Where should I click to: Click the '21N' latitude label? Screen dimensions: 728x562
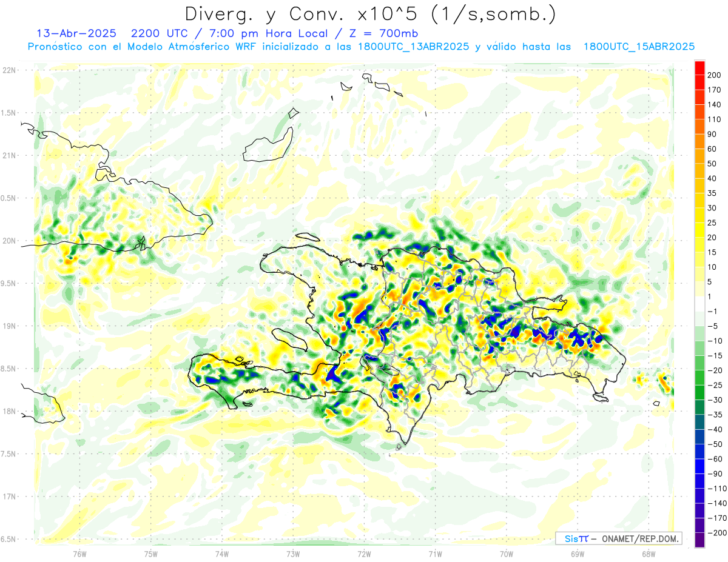tap(8, 155)
